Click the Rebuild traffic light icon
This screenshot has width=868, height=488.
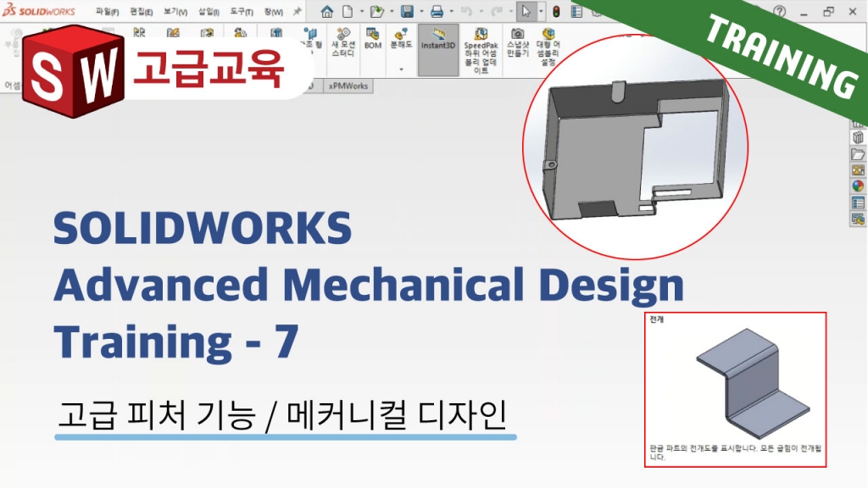(x=556, y=11)
